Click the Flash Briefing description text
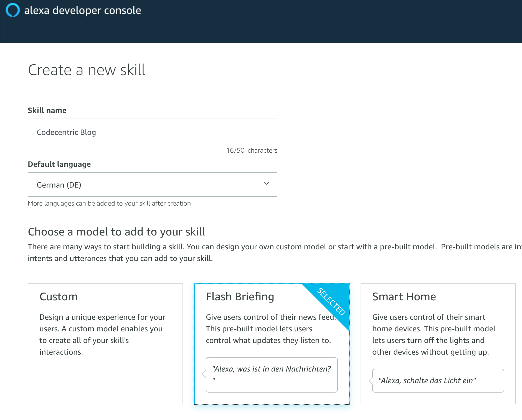Image resolution: width=522 pixels, height=420 pixels. click(x=268, y=329)
